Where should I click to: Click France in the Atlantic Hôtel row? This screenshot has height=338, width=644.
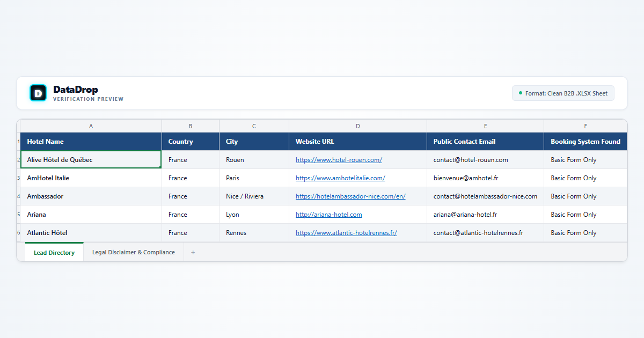(191, 233)
